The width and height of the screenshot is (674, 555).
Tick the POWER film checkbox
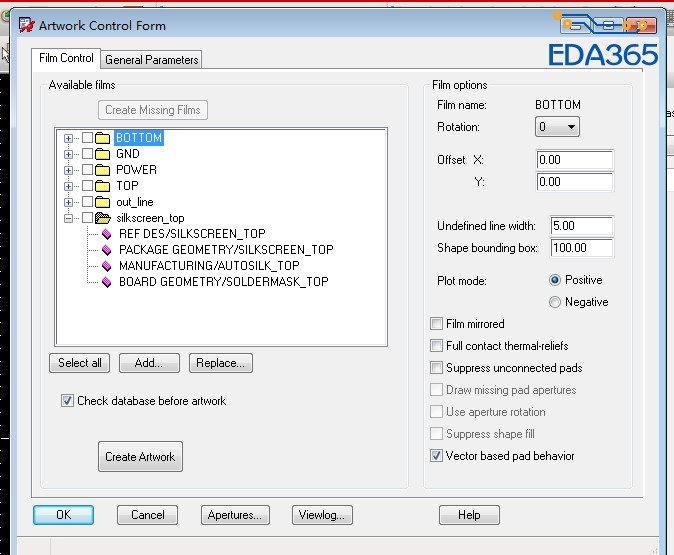[87, 169]
